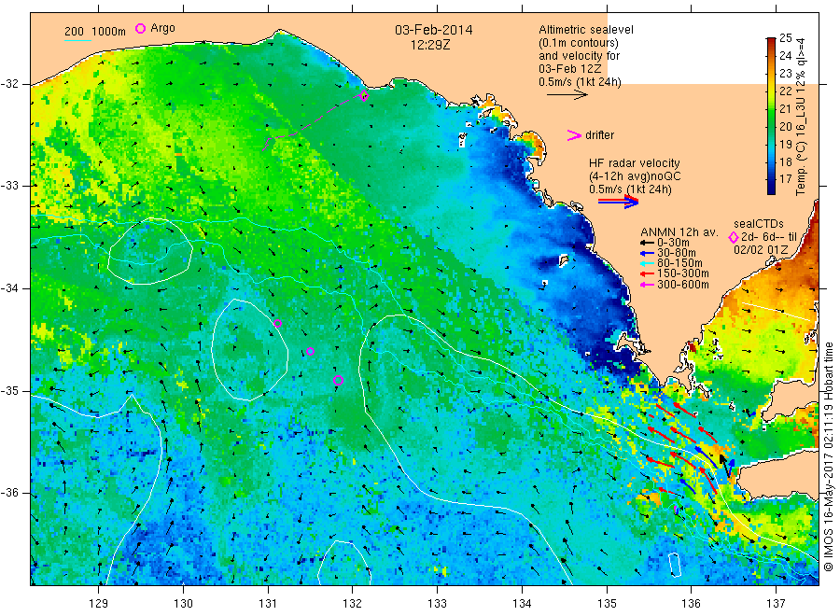Click the latitude label -36
This screenshot has height=616, width=840.
pos(9,492)
